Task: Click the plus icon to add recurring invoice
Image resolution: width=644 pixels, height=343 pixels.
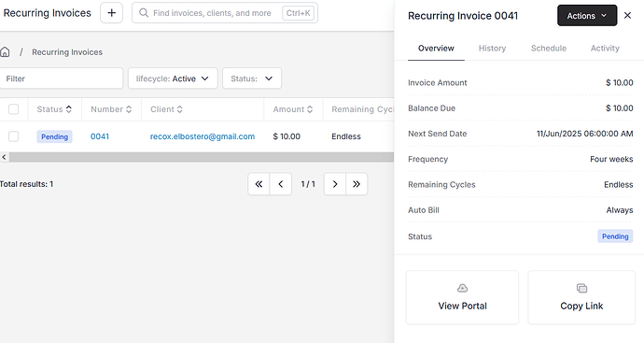Action: [x=111, y=13]
